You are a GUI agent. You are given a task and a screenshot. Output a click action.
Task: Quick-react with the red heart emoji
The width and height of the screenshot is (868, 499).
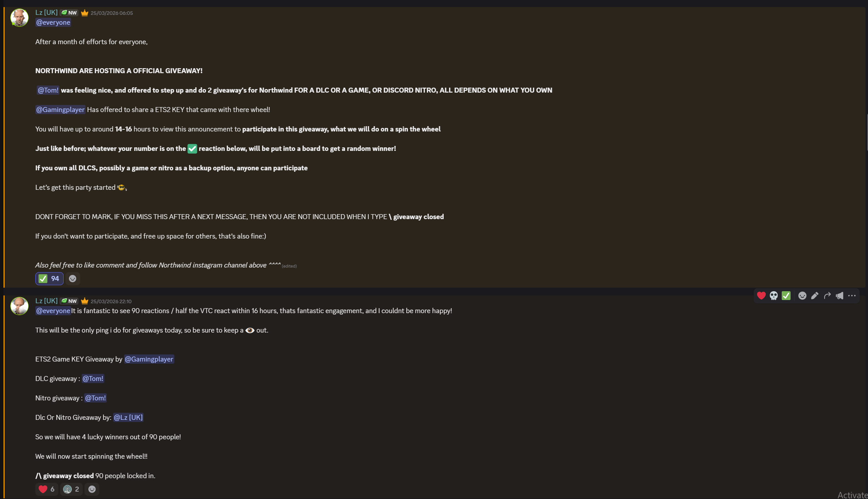coord(761,296)
